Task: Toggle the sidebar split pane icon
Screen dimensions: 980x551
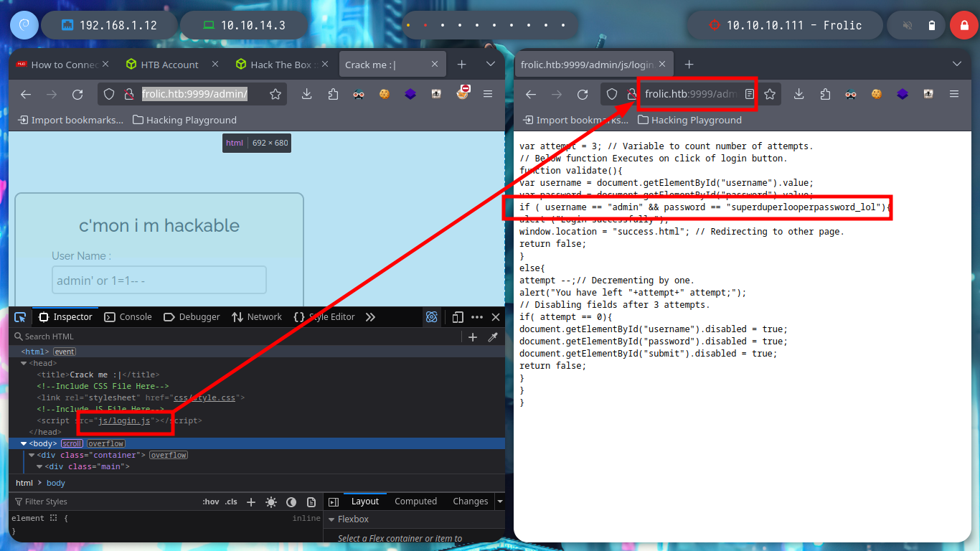Action: click(333, 502)
